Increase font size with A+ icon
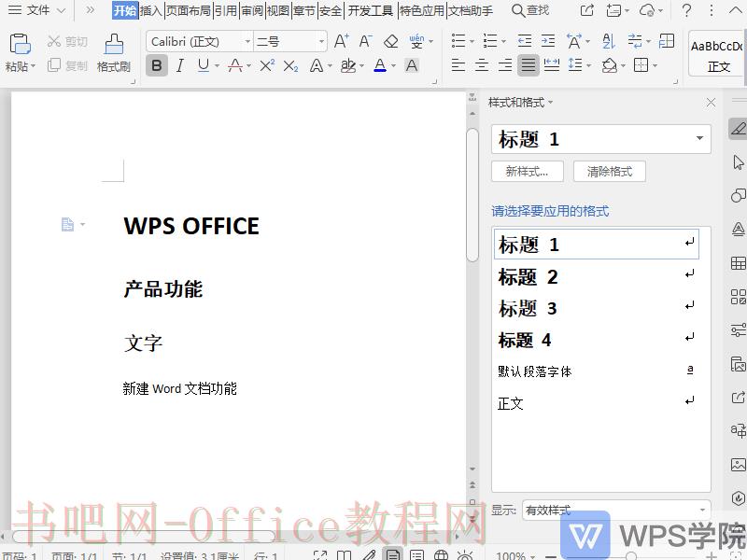The image size is (747, 560). click(x=341, y=41)
